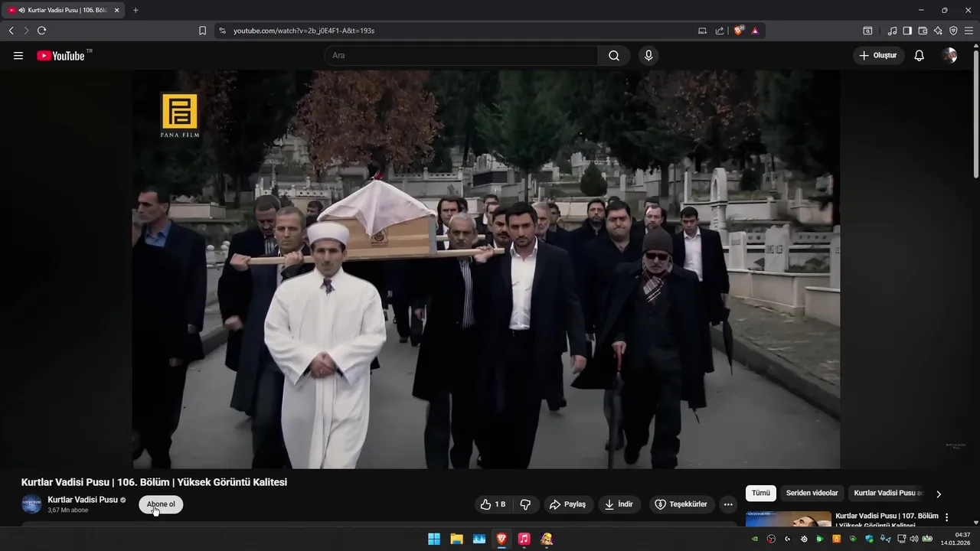Screen dimensions: 980x551
Task: Open the 107. Bölüm video thumbnail
Action: (789, 520)
